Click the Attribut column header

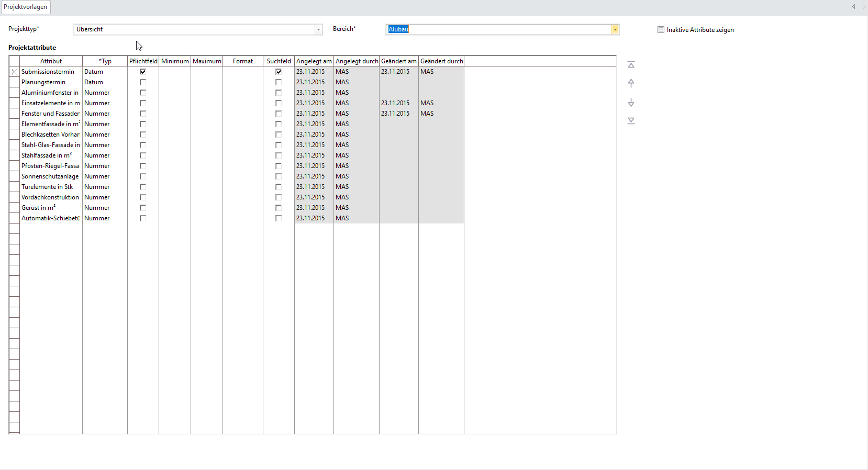tap(51, 61)
